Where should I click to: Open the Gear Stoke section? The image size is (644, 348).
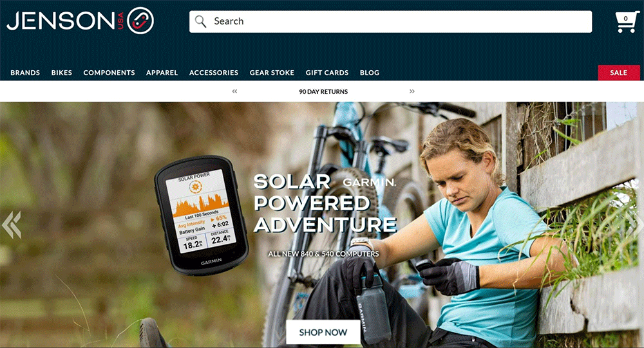(272, 73)
